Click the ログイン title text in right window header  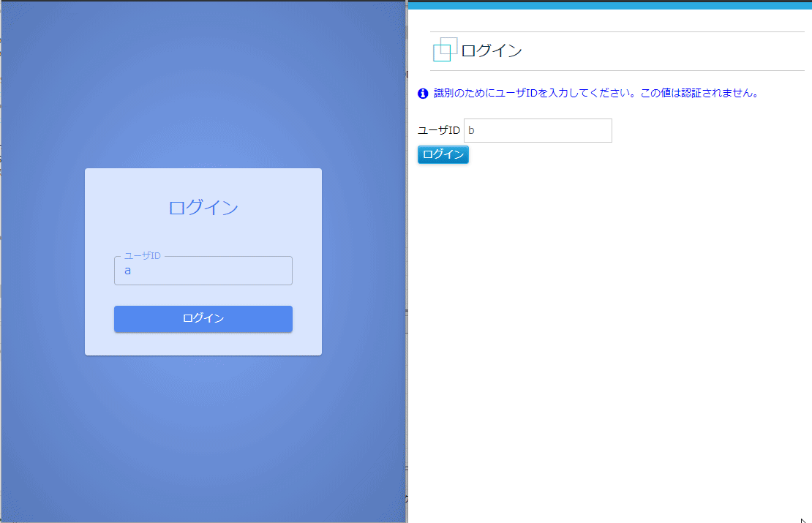[491, 50]
